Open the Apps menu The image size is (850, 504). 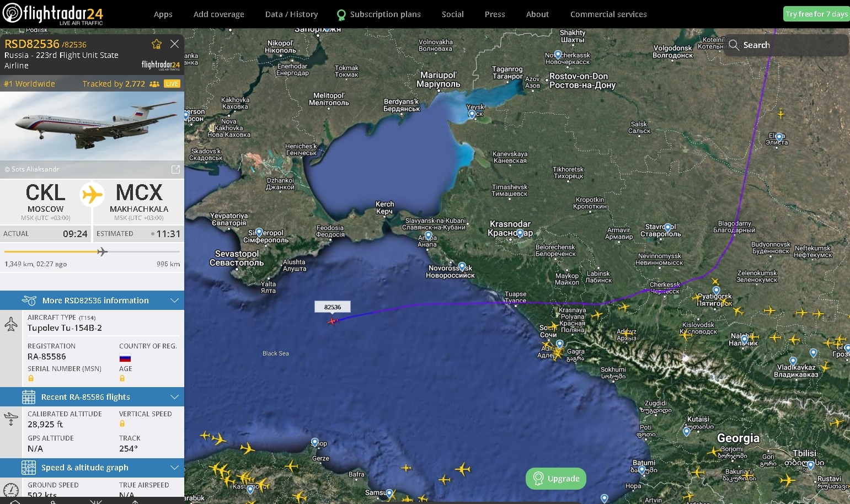pos(163,14)
